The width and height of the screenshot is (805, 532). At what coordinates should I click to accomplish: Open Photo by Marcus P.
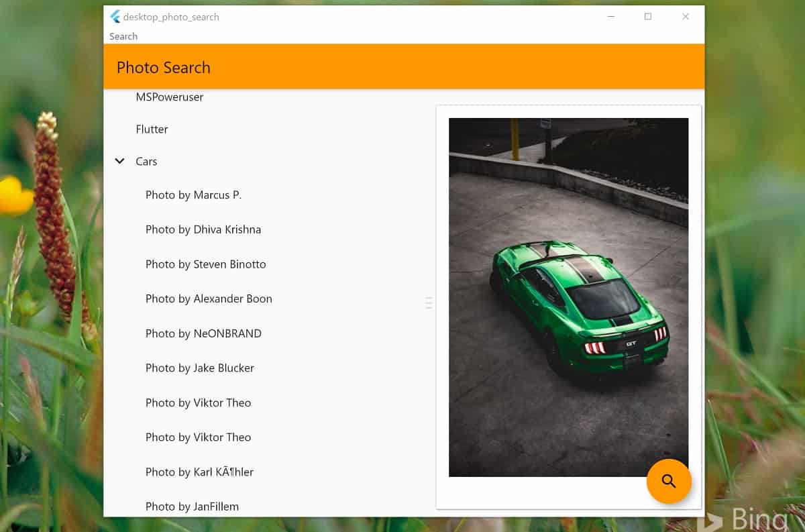pyautogui.click(x=193, y=195)
